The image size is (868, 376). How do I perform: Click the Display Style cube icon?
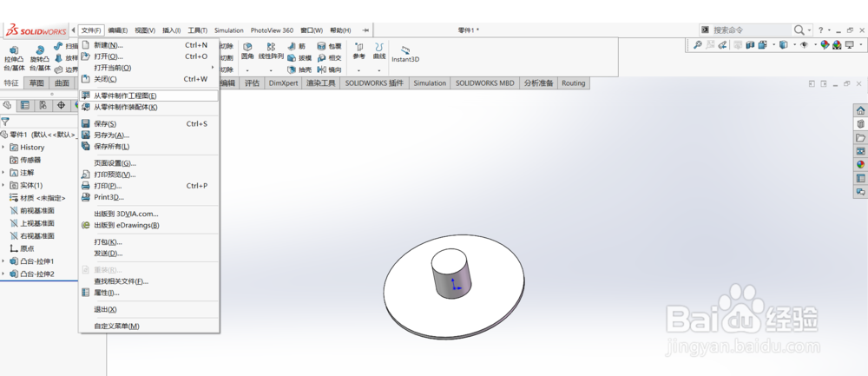point(783,45)
